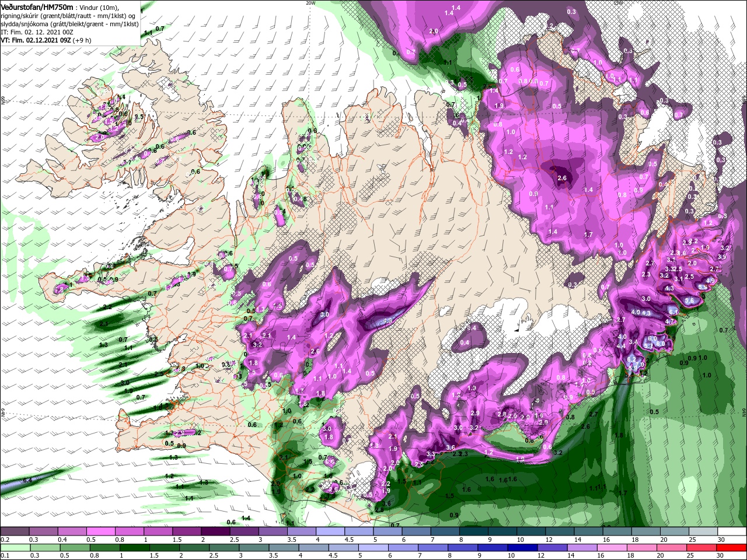Pick the dark blue 10 mm rain swatch
The image size is (747, 560).
[x=521, y=548]
